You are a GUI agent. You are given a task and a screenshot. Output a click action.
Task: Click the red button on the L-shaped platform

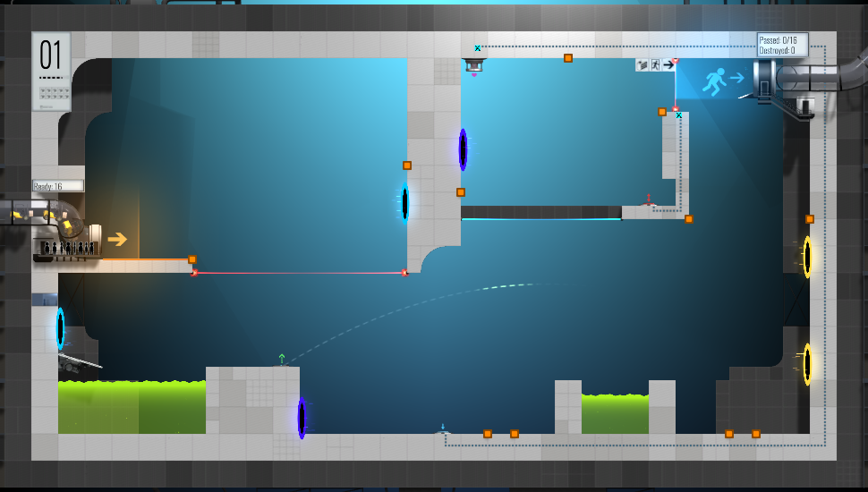(648, 202)
